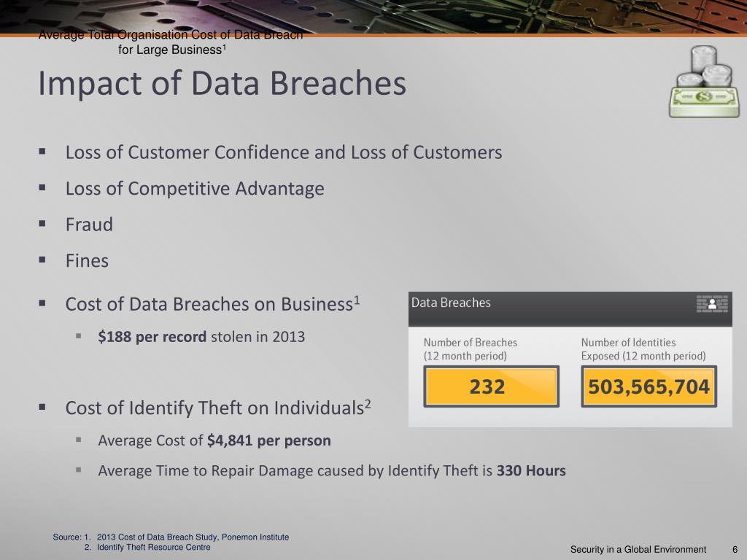Click the money stack coins icon
Viewport: 747px width, 560px height.
click(704, 82)
